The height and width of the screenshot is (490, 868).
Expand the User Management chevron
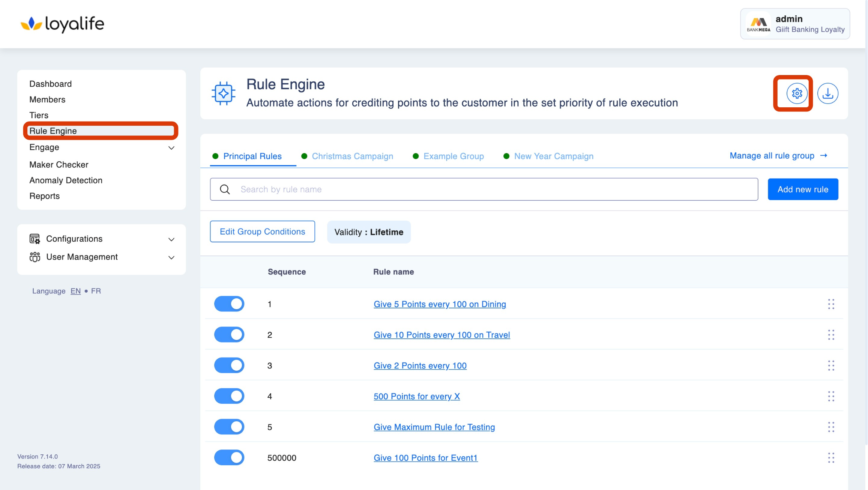click(x=171, y=257)
